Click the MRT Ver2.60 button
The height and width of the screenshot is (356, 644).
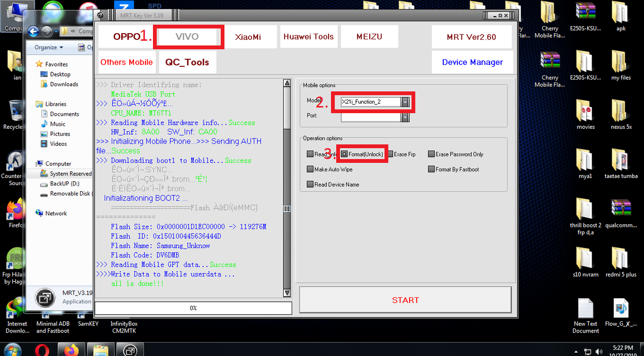471,37
